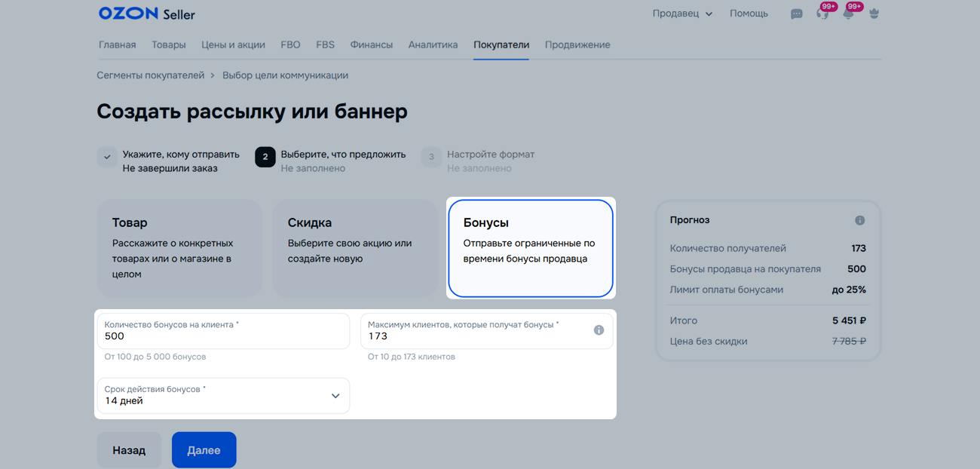Click the Назад button
This screenshot has width=980, height=469.
pos(128,449)
